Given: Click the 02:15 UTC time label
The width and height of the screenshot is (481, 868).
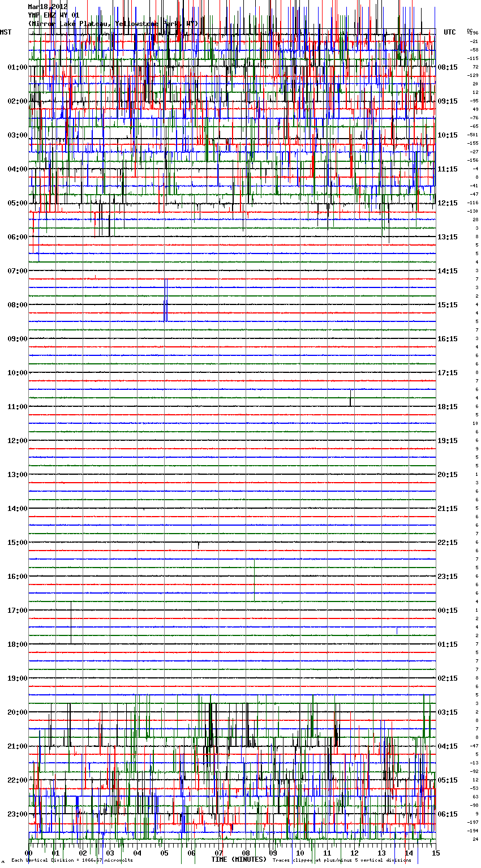Looking at the screenshot, I should pyautogui.click(x=448, y=678).
